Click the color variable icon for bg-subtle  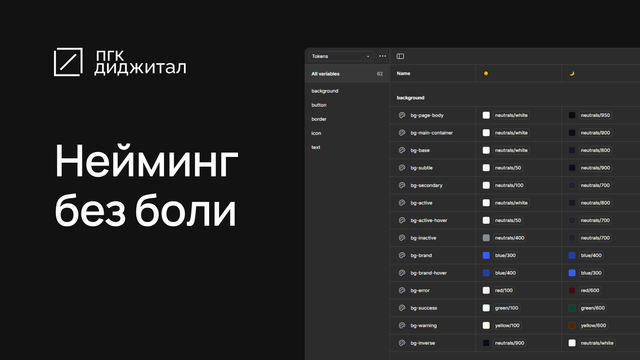coord(402,168)
